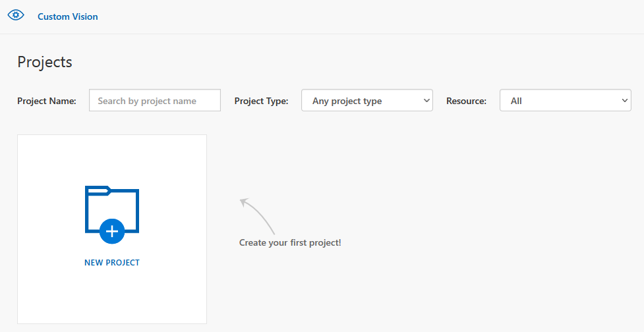Click the Project Type label
644x332 pixels.
click(x=261, y=101)
